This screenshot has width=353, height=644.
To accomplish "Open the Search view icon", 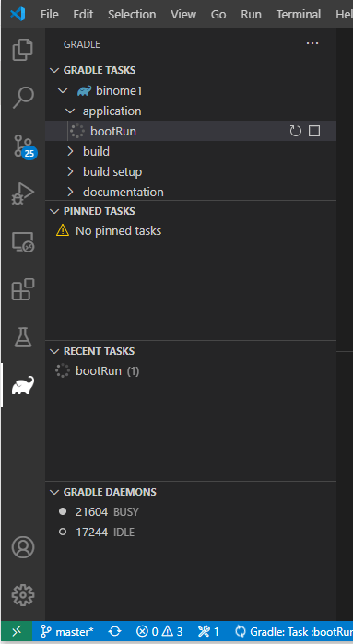I will point(23,98).
